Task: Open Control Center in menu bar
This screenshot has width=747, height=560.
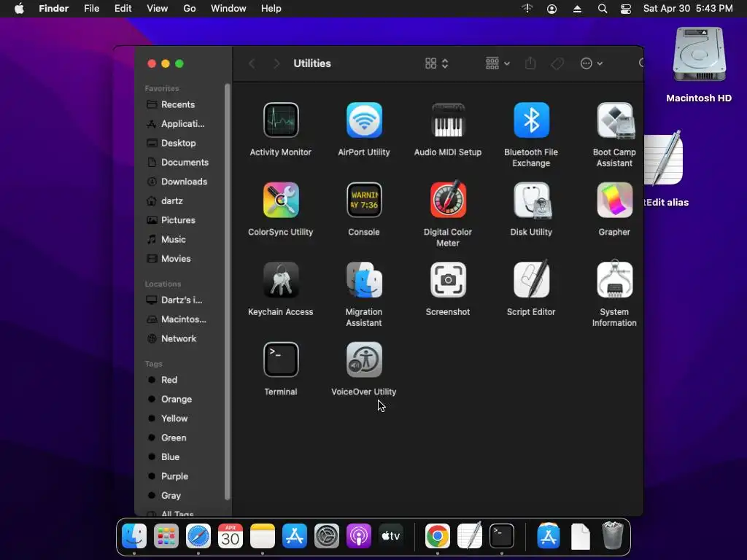Action: 625,9
